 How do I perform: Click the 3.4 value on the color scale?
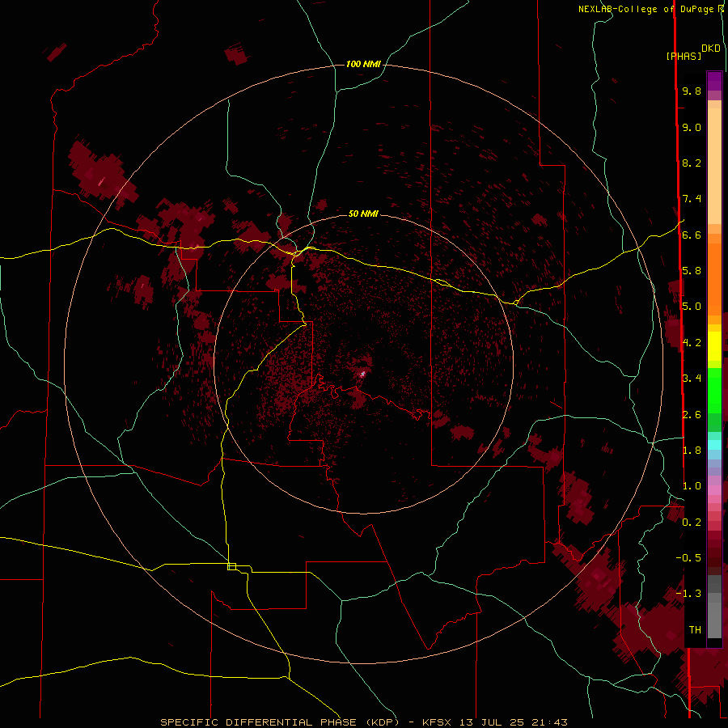click(692, 379)
